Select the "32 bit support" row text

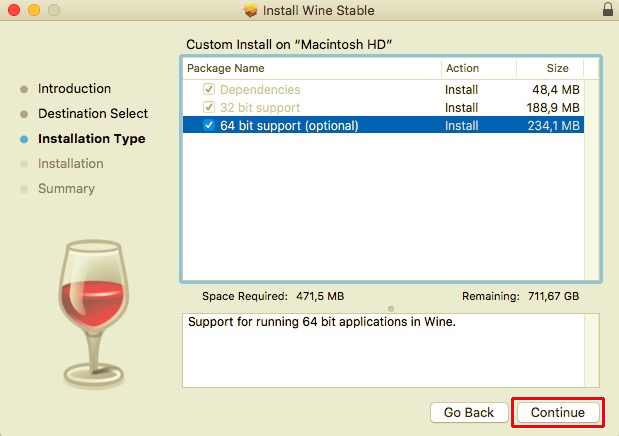click(260, 108)
